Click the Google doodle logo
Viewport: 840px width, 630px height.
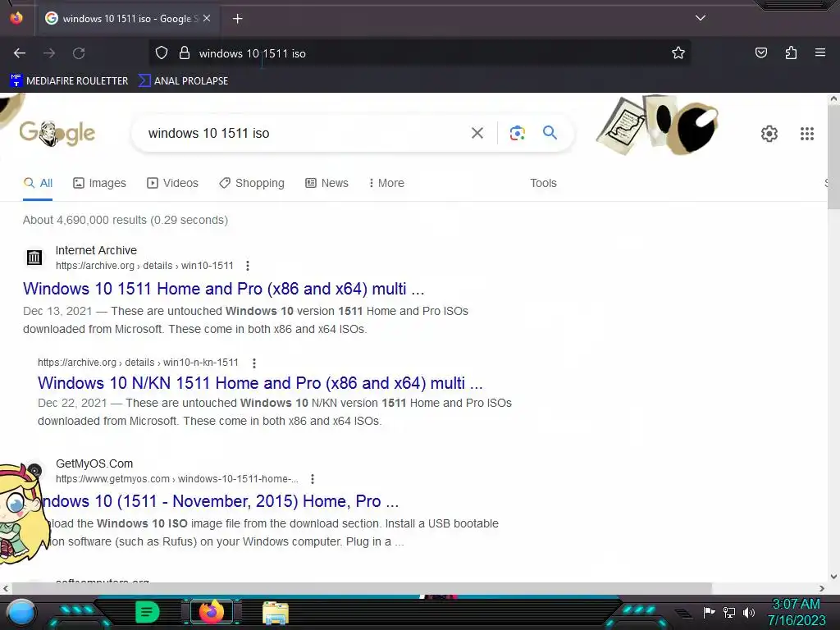click(57, 134)
